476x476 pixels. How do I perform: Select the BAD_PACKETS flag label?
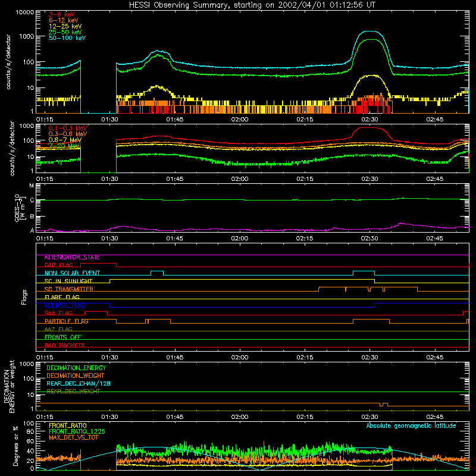65,345
